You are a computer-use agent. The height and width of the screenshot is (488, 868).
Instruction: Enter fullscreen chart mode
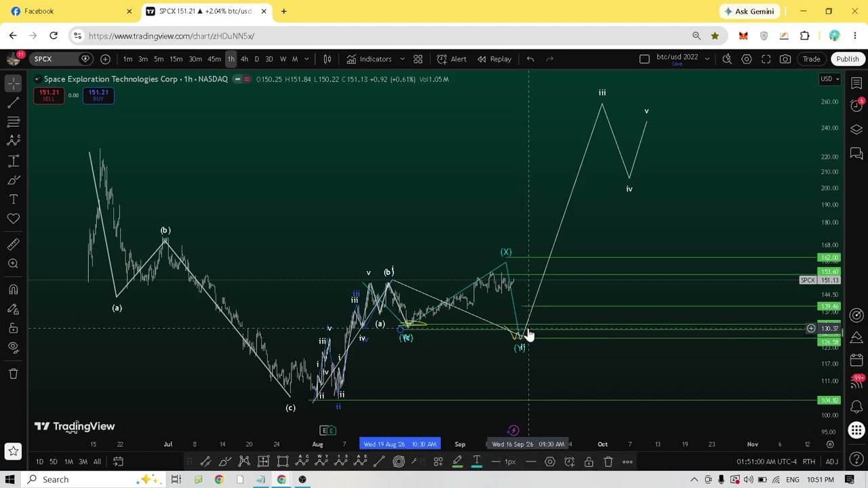[x=766, y=59]
